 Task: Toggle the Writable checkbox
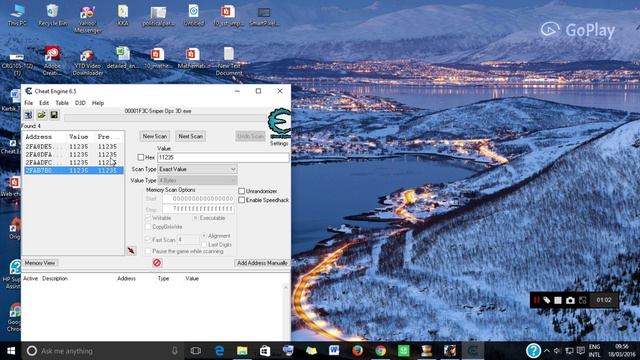(x=148, y=218)
